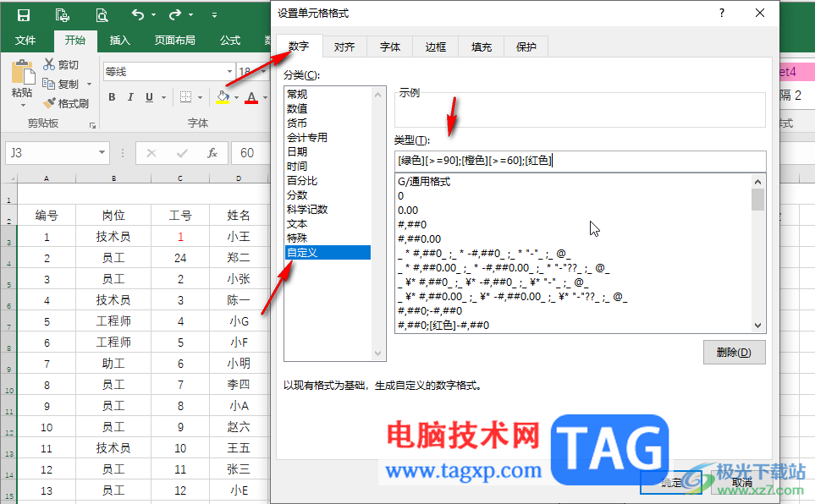Viewport: 815px width, 504px height.
Task: Click the Cancel entry X icon in formula bar
Action: point(151,153)
